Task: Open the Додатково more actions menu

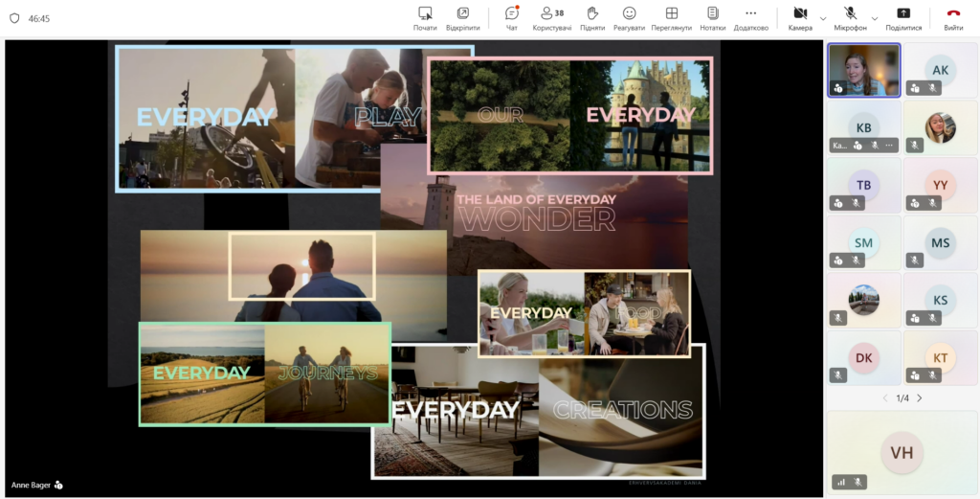Action: click(750, 17)
